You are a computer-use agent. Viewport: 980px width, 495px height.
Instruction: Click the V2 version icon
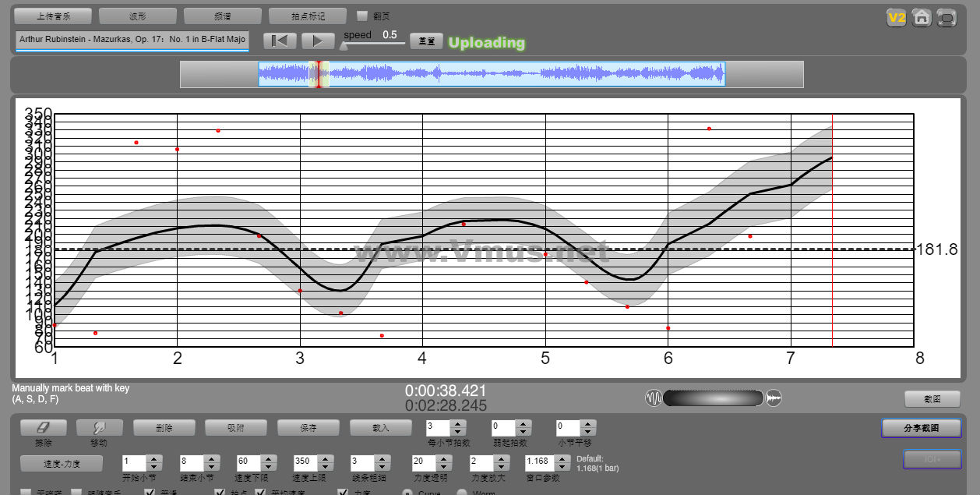(897, 18)
